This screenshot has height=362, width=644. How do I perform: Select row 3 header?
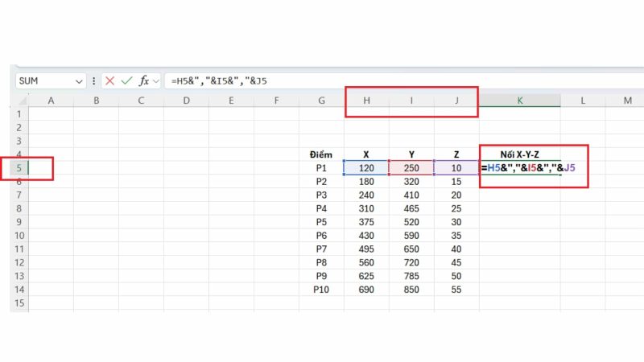tap(19, 142)
